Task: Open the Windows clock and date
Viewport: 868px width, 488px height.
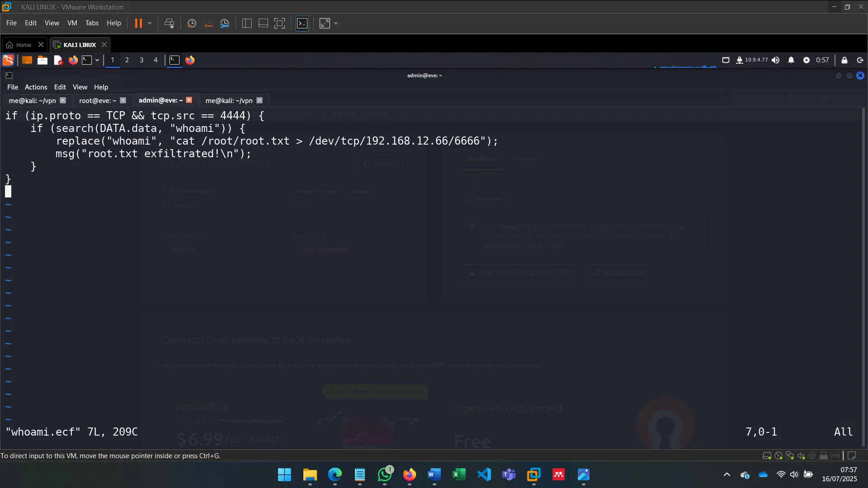Action: click(x=840, y=474)
